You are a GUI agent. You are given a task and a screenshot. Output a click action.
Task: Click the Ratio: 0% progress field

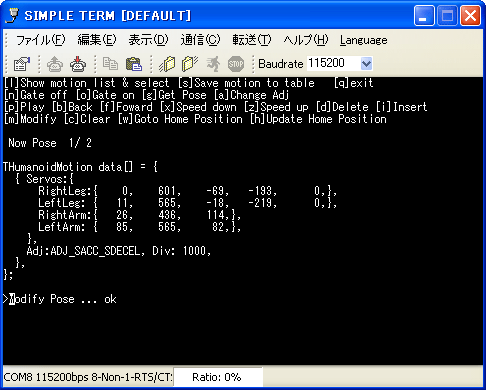click(218, 377)
